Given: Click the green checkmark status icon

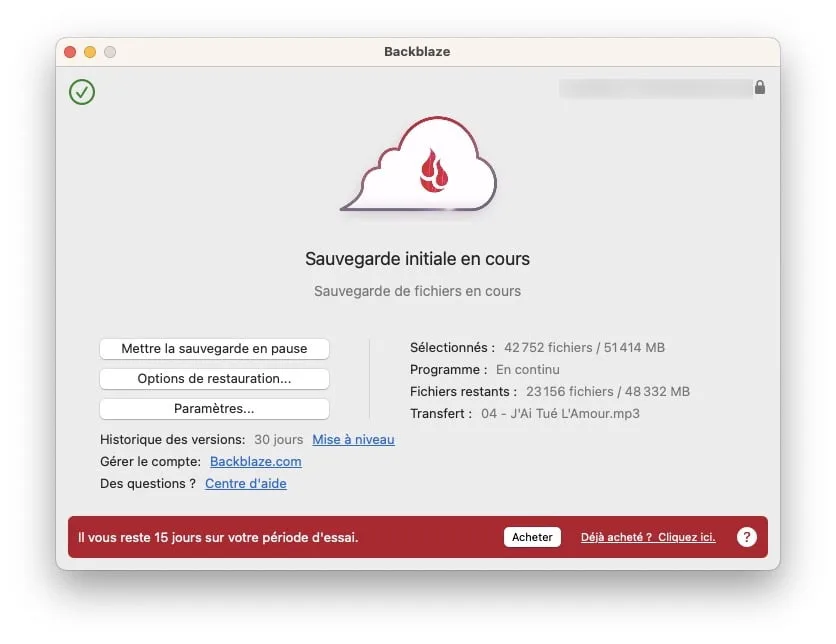Looking at the screenshot, I should 81,91.
